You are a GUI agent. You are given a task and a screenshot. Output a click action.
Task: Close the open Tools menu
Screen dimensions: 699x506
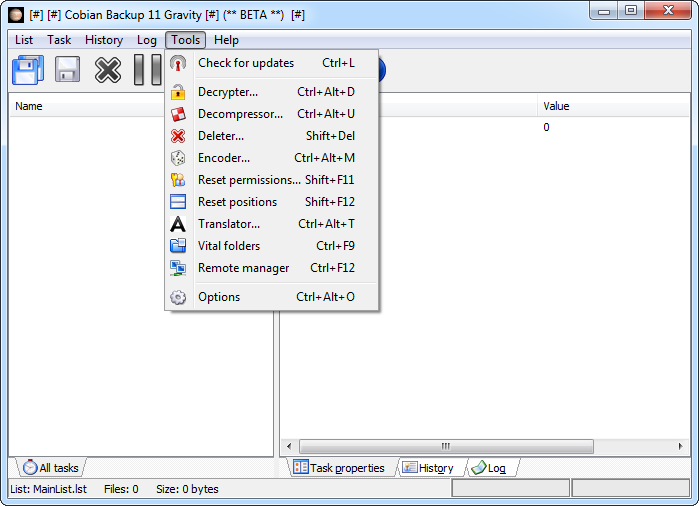pyautogui.click(x=185, y=40)
